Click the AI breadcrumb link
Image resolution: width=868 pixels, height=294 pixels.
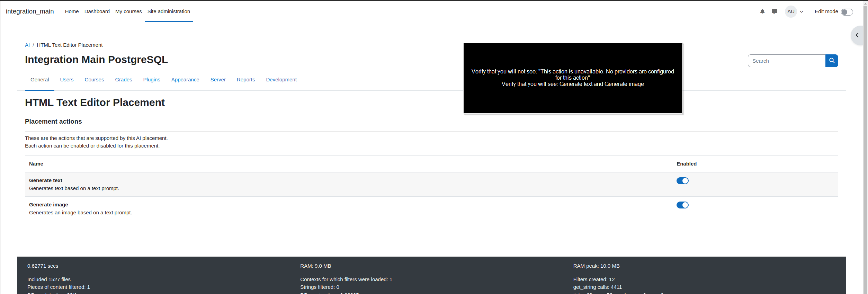pyautogui.click(x=27, y=45)
